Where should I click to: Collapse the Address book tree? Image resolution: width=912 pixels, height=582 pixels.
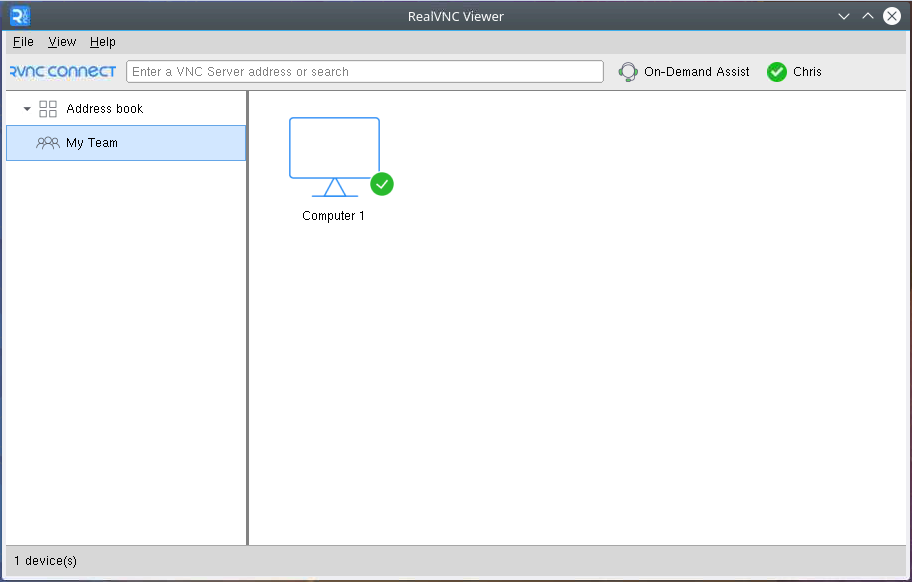click(x=27, y=109)
